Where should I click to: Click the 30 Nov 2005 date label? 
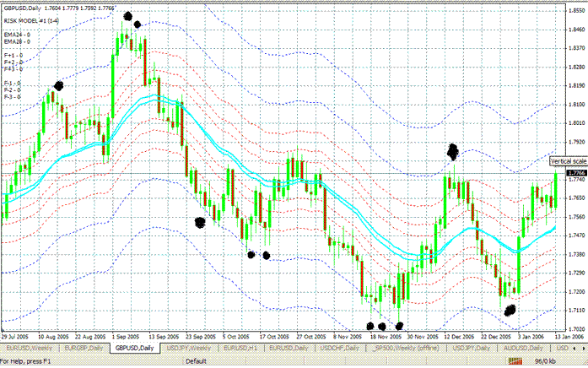point(423,337)
